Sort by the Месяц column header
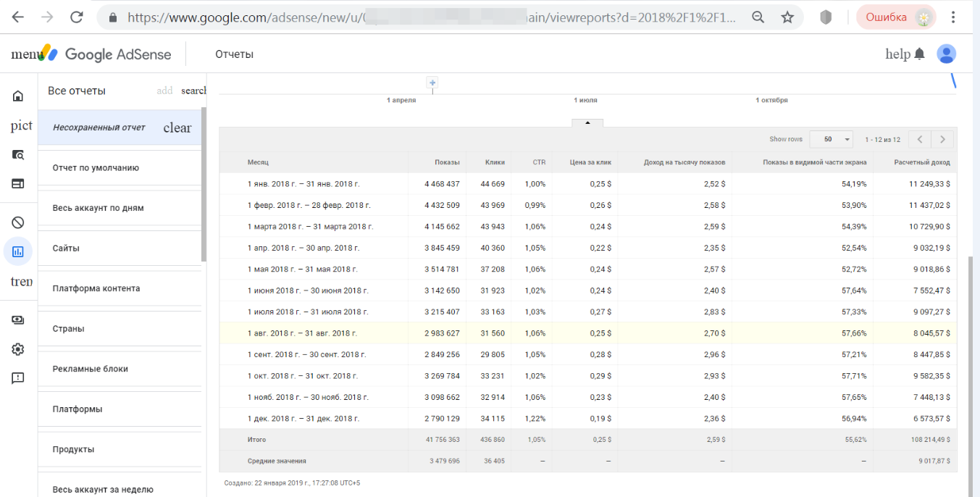 pos(258,162)
